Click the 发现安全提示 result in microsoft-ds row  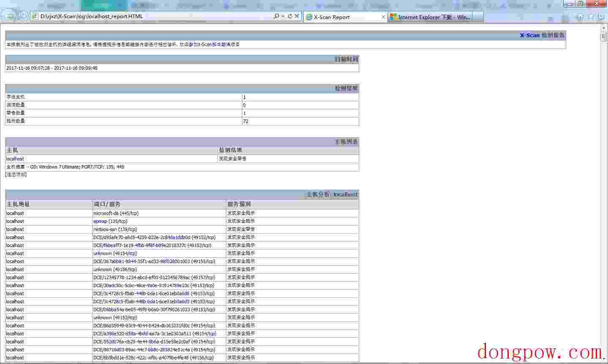[241, 213]
